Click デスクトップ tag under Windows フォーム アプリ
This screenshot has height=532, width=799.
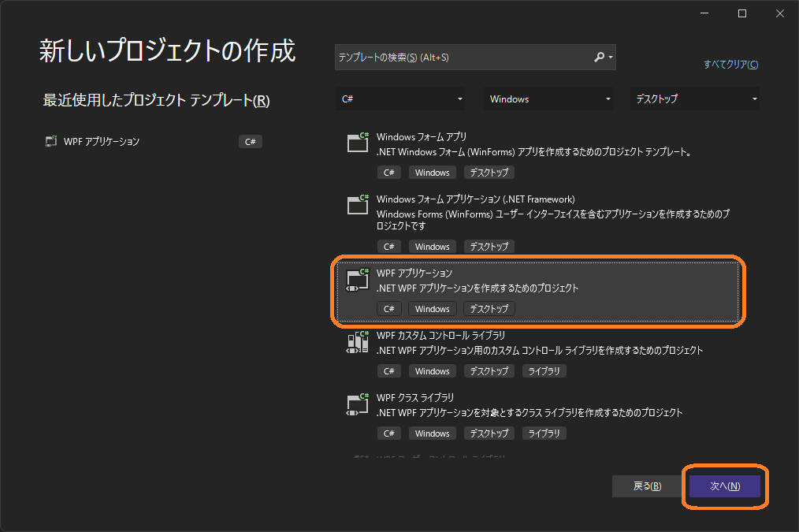tap(489, 173)
